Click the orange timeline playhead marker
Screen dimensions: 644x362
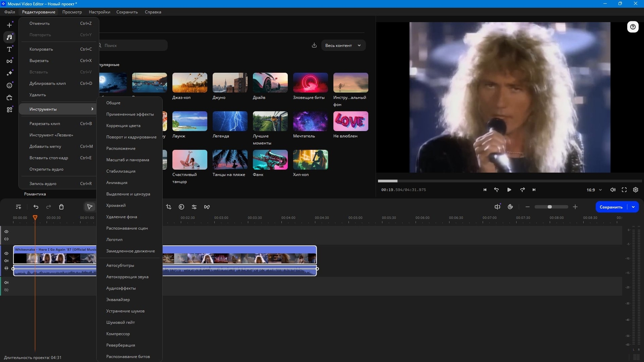(x=35, y=218)
